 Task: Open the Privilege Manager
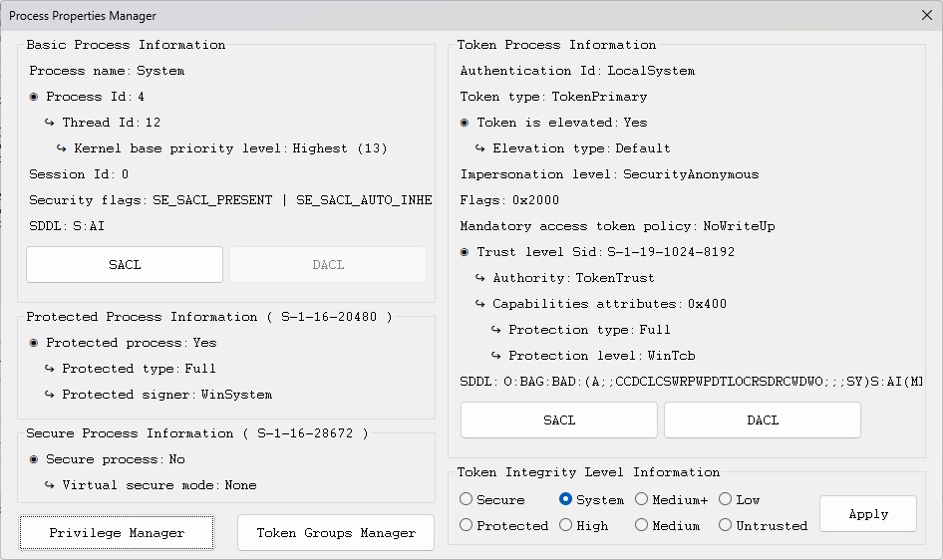(117, 533)
